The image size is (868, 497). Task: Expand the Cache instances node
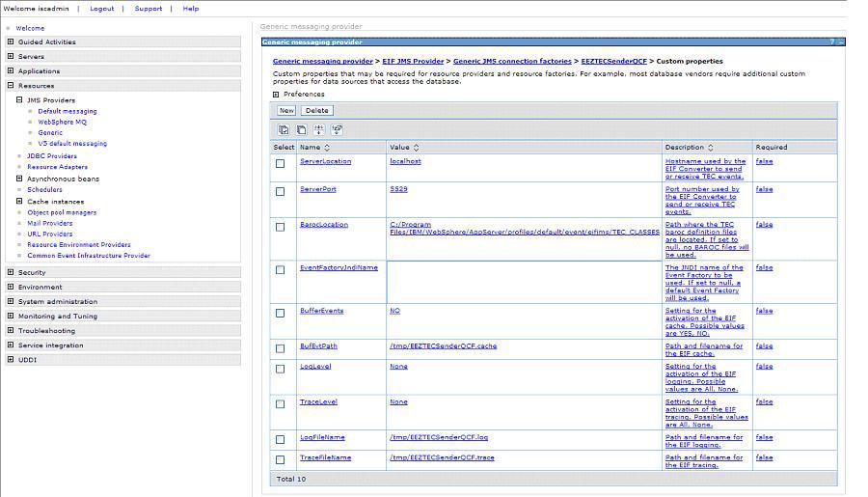pos(19,201)
